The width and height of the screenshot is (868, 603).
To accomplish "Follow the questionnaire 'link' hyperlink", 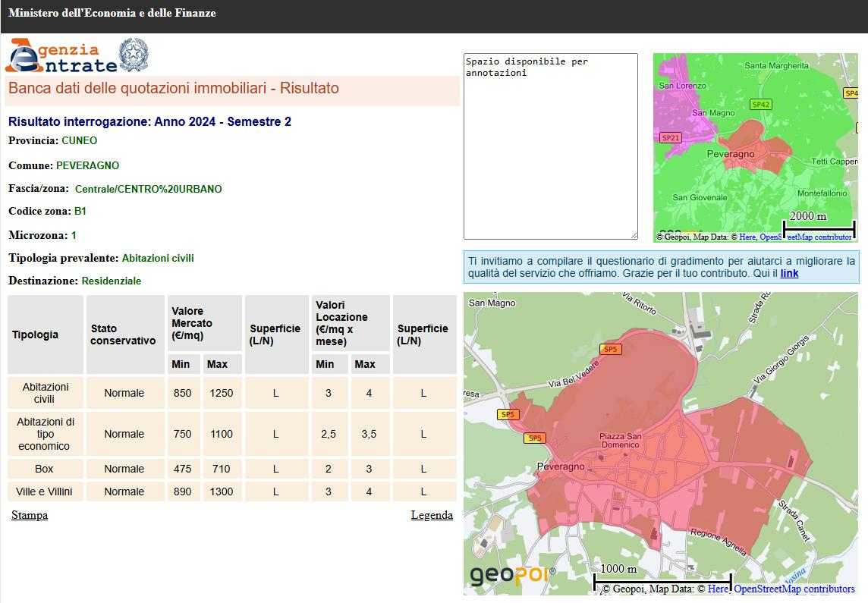I will 789,273.
